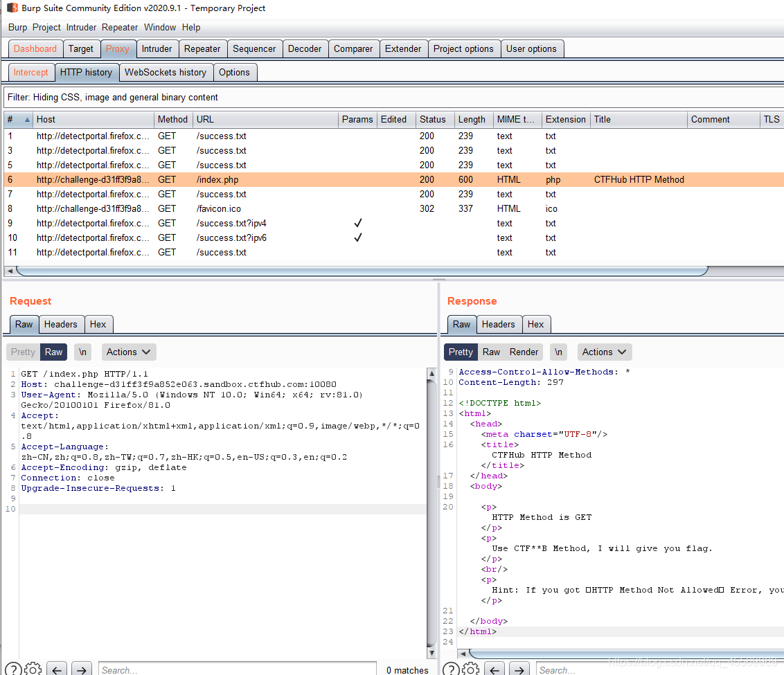Image resolution: width=784 pixels, height=675 pixels.
Task: Click Response editor horizontal scrollbar
Action: click(x=626, y=653)
